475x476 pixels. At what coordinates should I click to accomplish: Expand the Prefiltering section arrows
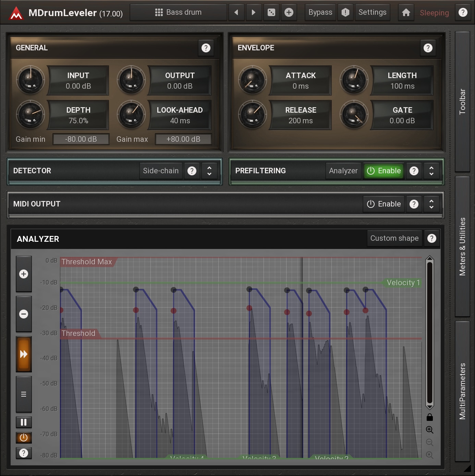(x=431, y=171)
